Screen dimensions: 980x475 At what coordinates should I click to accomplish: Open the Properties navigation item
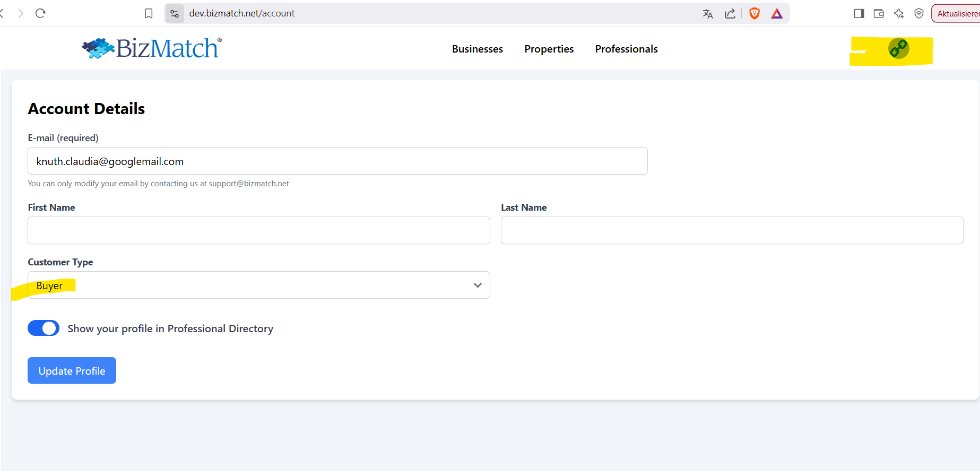549,49
